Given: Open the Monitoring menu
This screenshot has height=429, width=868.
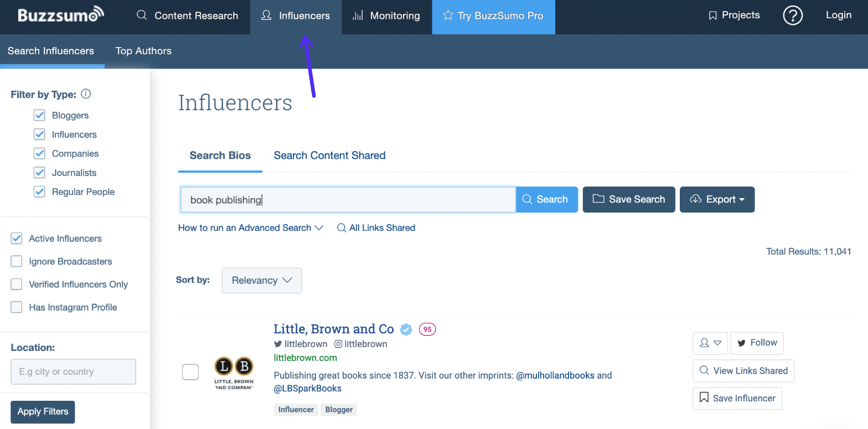Looking at the screenshot, I should click(x=386, y=15).
